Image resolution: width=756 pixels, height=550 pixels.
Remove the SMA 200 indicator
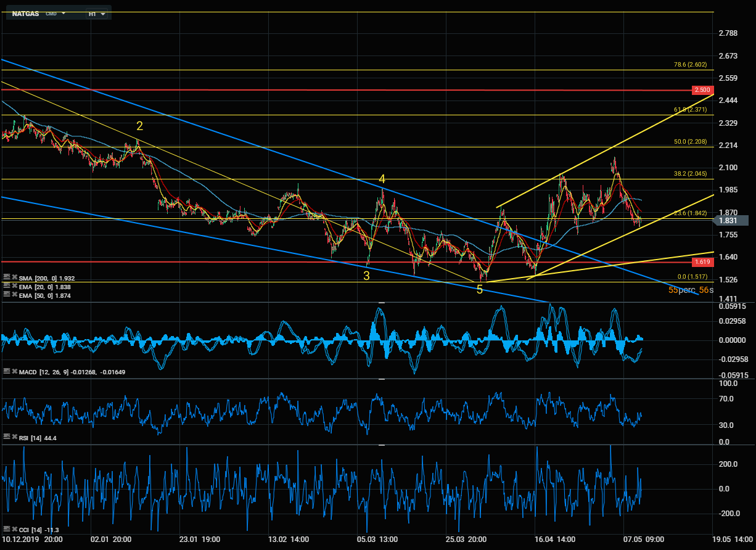[x=14, y=278]
